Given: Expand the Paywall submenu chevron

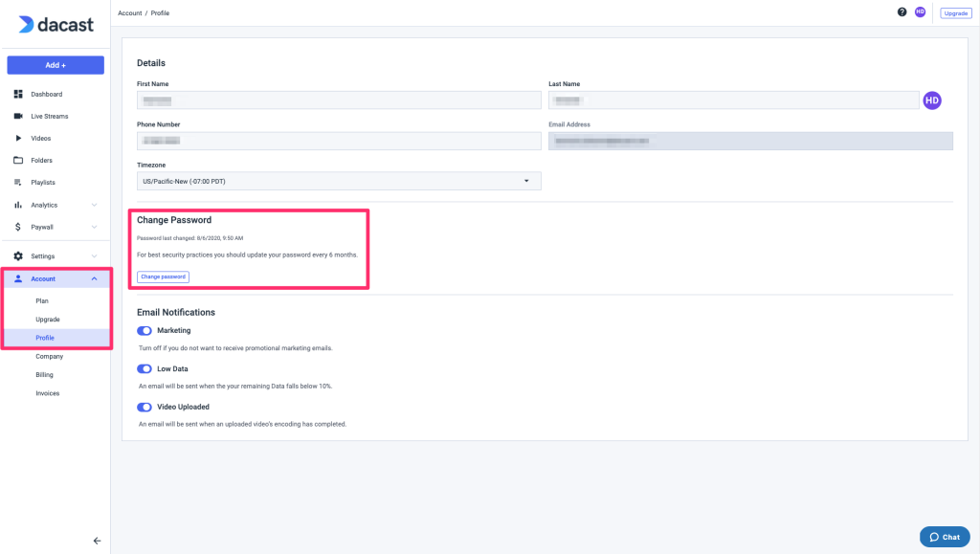Looking at the screenshot, I should [94, 227].
